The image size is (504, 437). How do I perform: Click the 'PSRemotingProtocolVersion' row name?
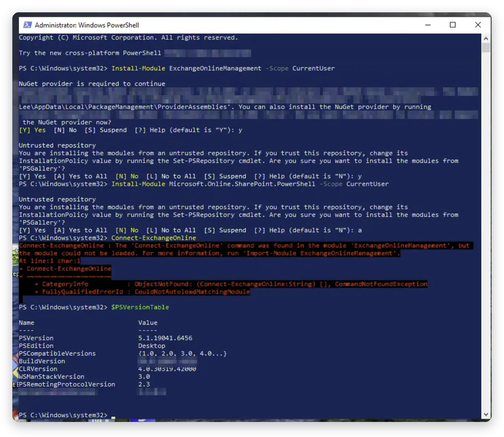click(x=67, y=384)
